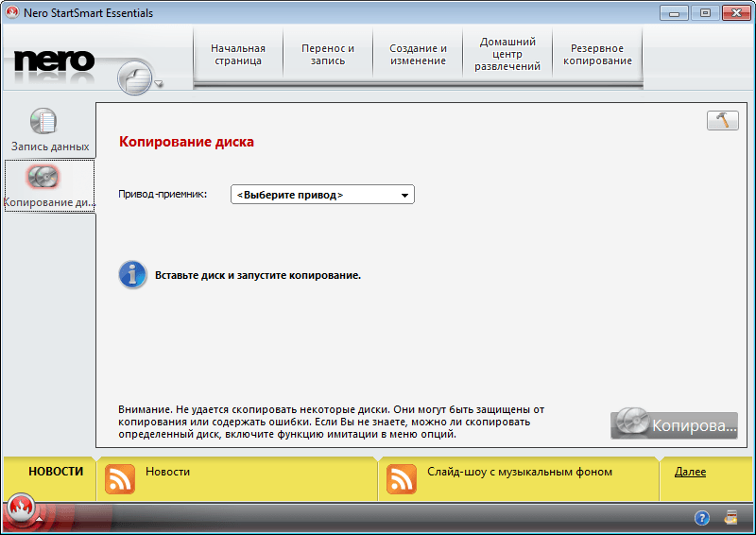Click the Запись данных disc icon

tap(43, 121)
